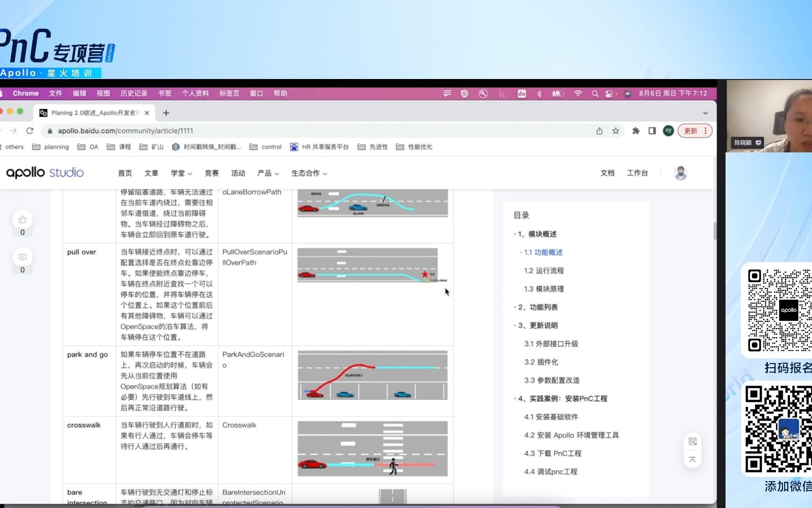Open the Chrome extensions puzzle icon
812x508 pixels.
pos(636,131)
